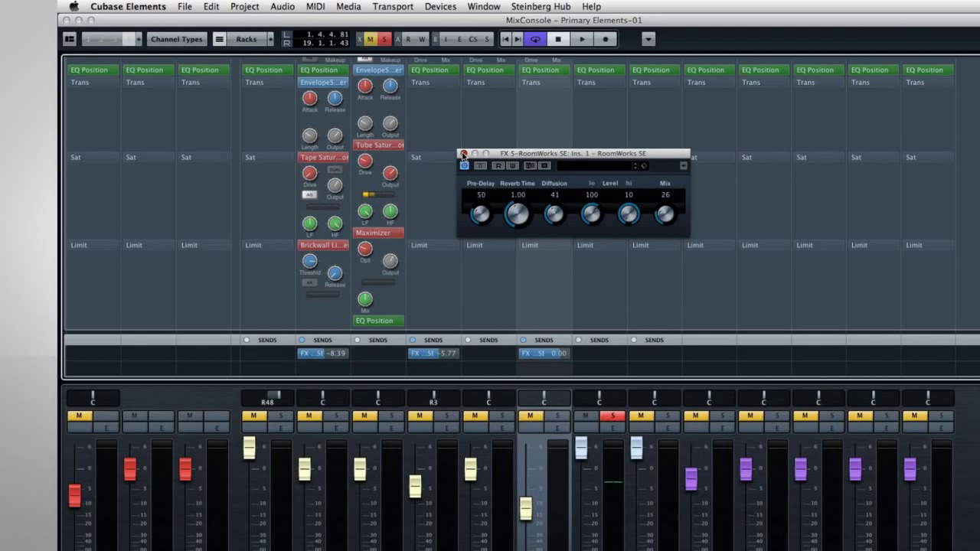Toggle global Solo S in toolbar
This screenshot has width=980, height=551.
coord(384,39)
